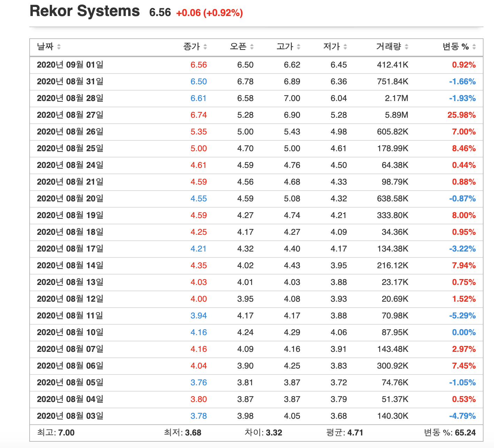Select the 2020년 08월 24일 date cell

point(70,165)
